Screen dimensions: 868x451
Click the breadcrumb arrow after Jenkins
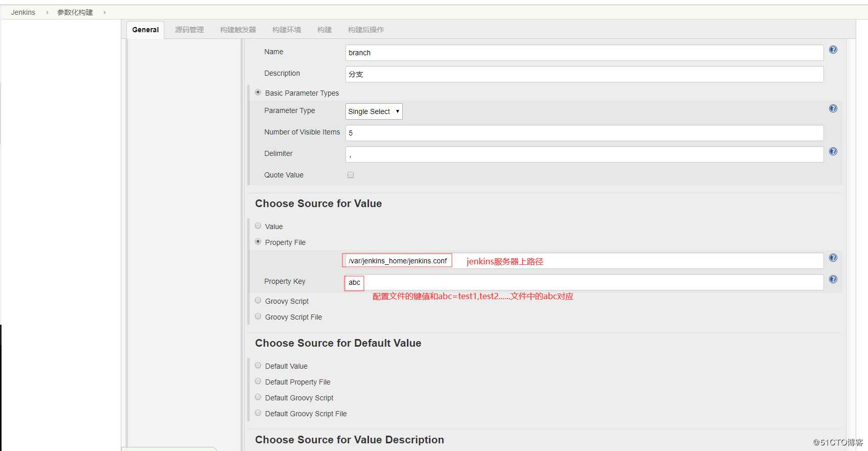point(47,12)
